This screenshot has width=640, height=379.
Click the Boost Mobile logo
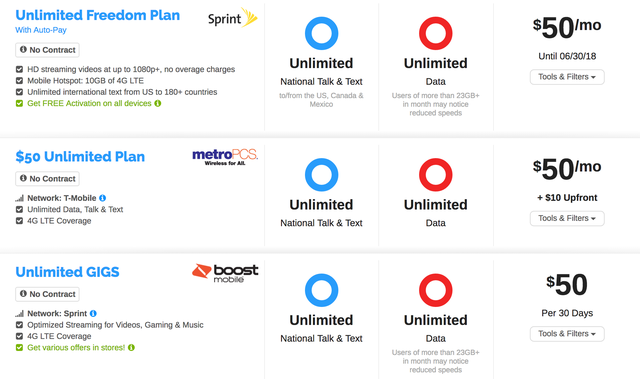coord(225,273)
